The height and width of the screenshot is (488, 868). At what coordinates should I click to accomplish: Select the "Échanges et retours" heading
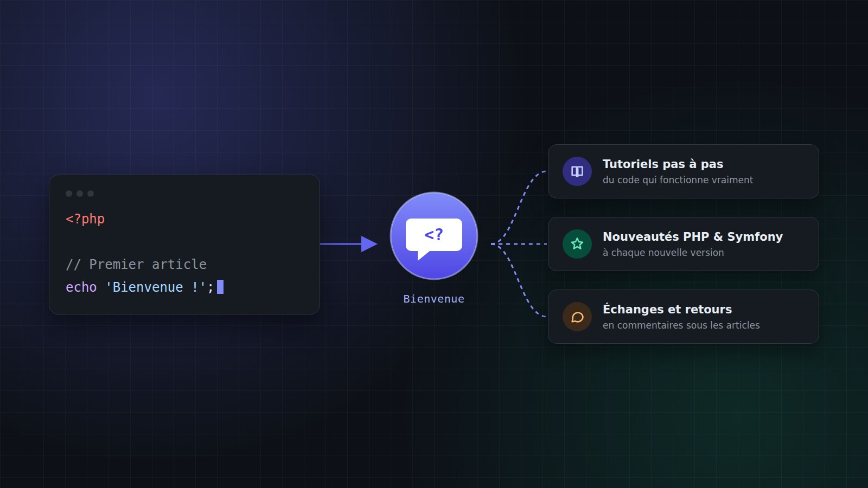pyautogui.click(x=667, y=309)
